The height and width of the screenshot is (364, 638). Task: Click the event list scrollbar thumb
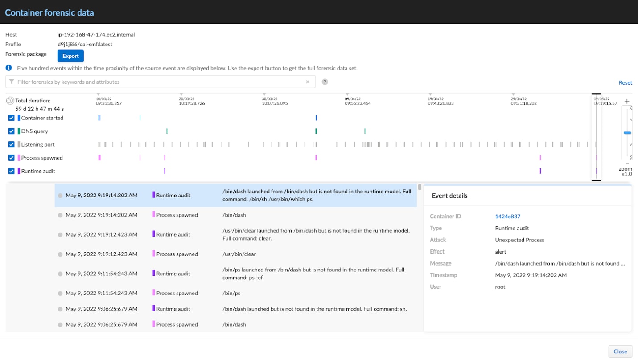pyautogui.click(x=420, y=187)
